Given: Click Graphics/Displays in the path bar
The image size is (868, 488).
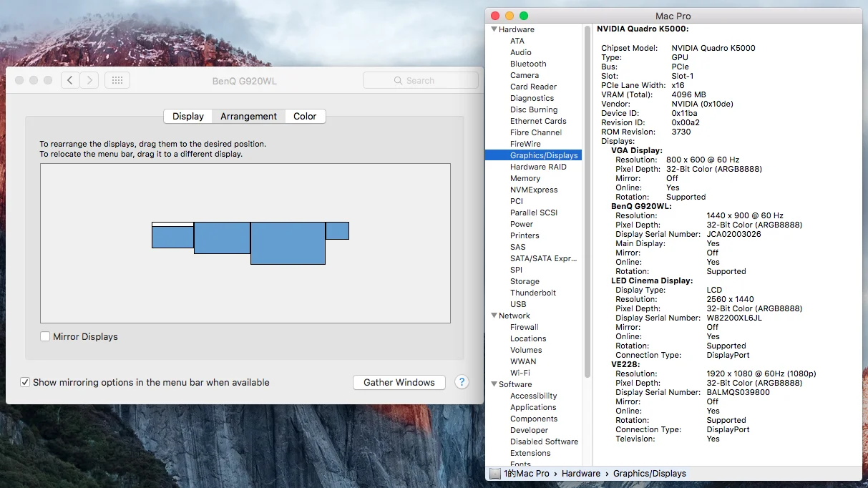Looking at the screenshot, I should (x=650, y=473).
